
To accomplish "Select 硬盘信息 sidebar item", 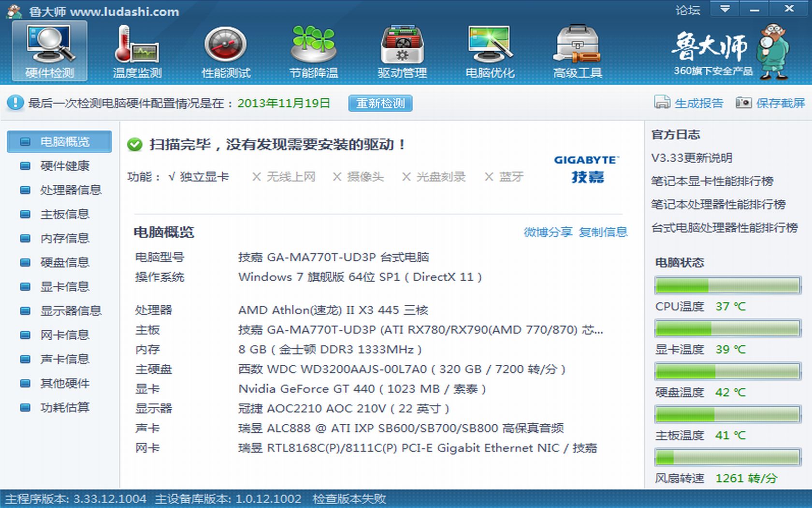I will (65, 262).
